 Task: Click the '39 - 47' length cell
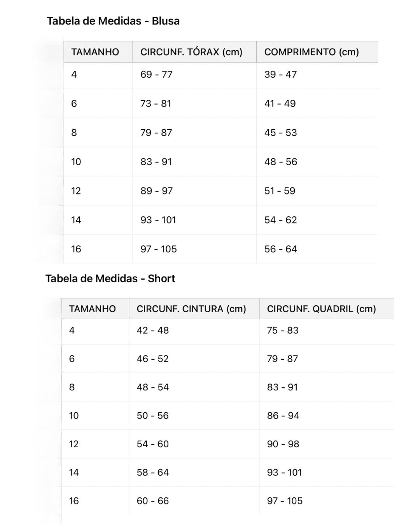280,74
